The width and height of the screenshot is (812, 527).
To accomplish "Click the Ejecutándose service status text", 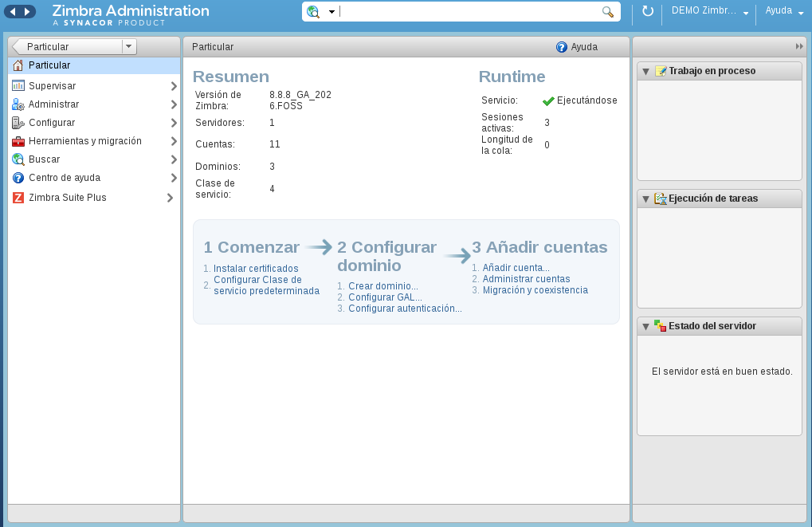I will pos(586,100).
